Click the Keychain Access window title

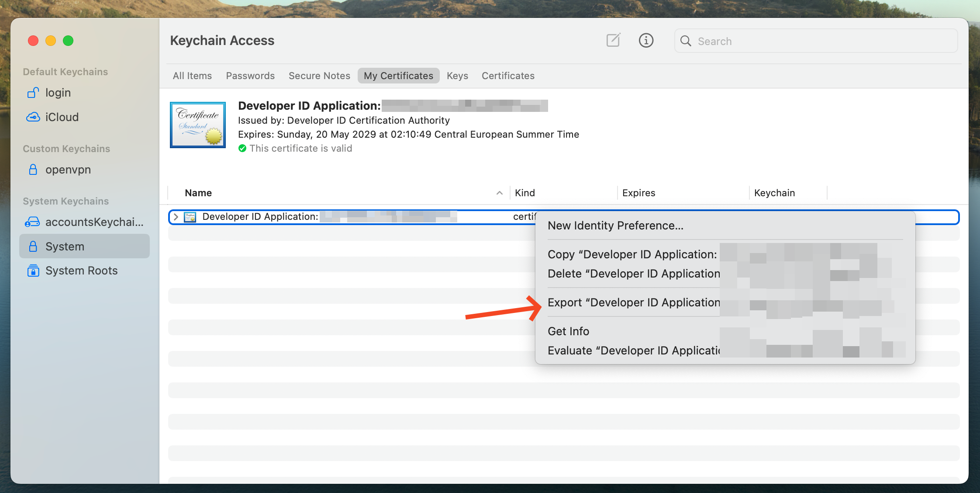[x=222, y=41]
